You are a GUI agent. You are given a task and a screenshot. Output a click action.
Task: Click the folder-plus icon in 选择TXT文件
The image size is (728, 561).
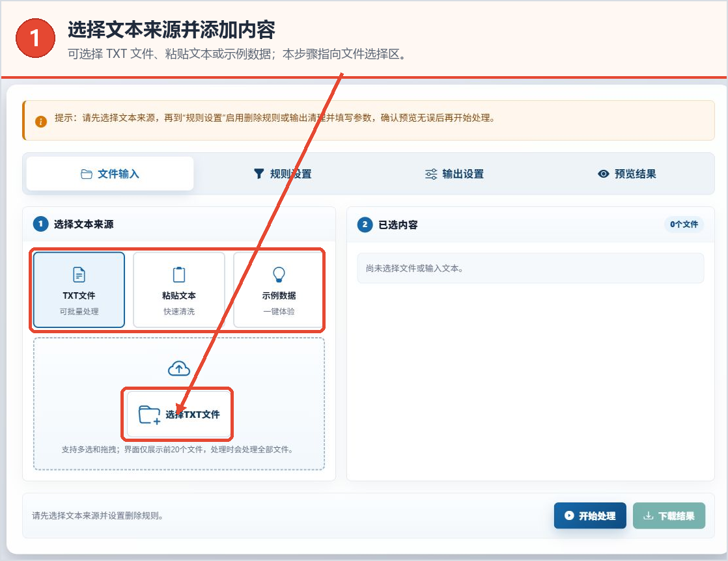pos(149,415)
